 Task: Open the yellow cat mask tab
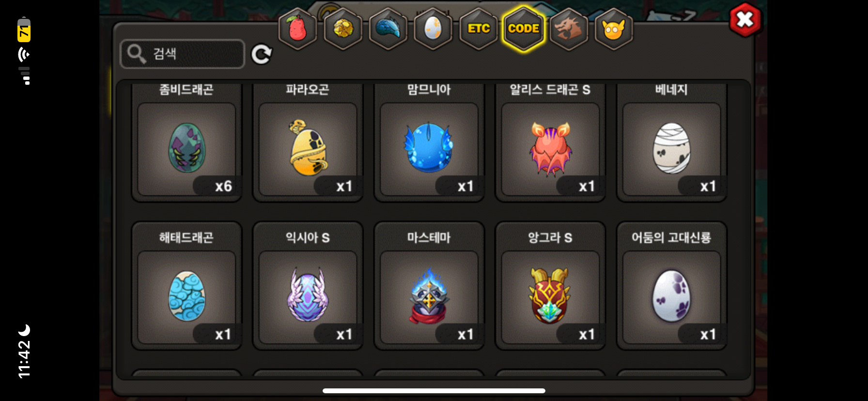614,29
